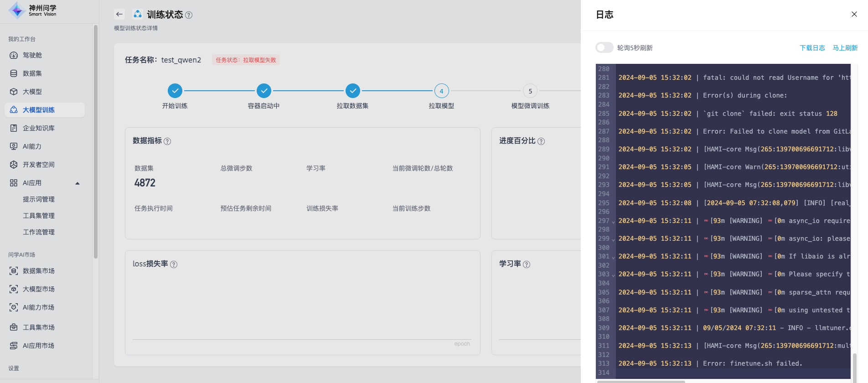Image resolution: width=868 pixels, height=383 pixels.
Task: Collapse log line 301 fold arrow
Action: tap(613, 258)
